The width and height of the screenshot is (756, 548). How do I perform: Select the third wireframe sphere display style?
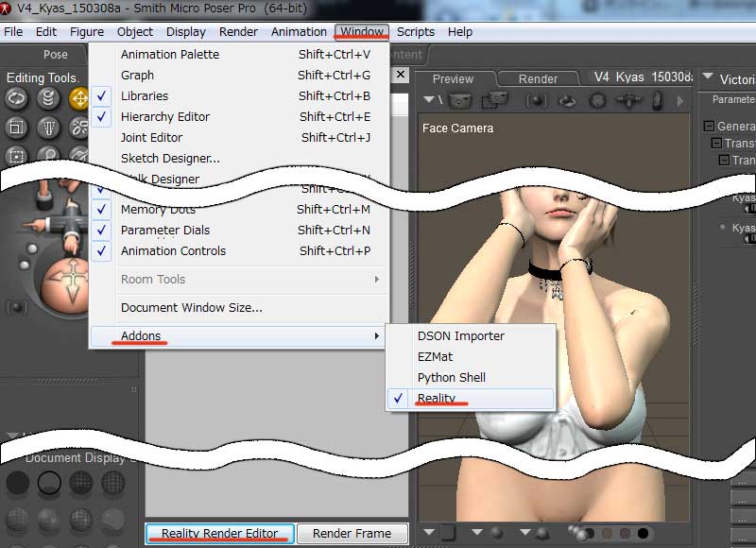click(x=81, y=483)
